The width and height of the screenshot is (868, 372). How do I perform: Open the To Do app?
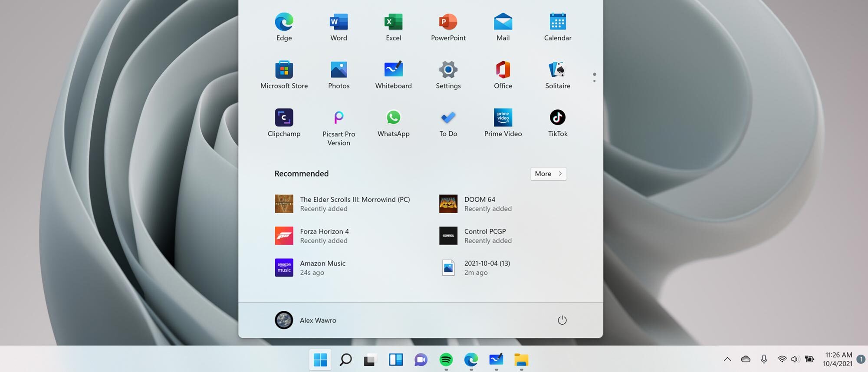[448, 123]
